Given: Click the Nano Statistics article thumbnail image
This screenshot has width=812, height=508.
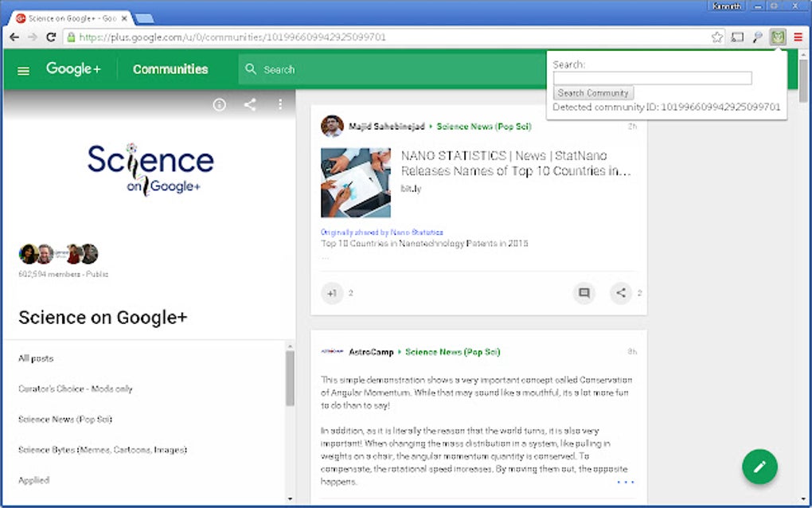Looking at the screenshot, I should [356, 183].
